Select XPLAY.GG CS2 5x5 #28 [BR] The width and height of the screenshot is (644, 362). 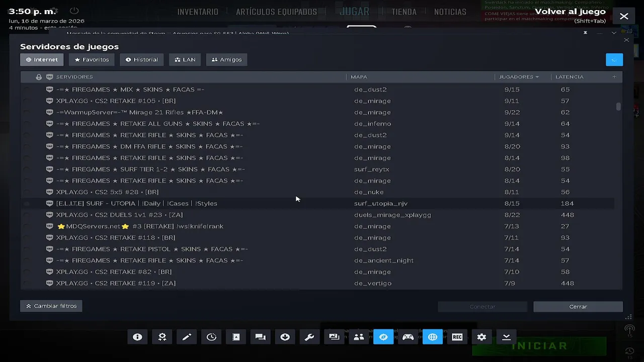pos(317,192)
